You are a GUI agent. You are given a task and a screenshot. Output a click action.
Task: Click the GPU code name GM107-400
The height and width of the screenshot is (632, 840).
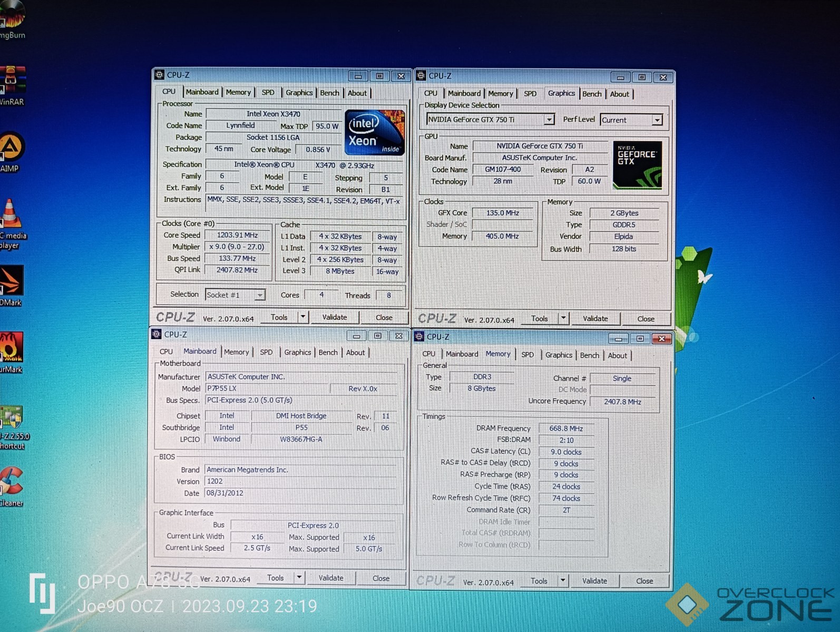pos(503,170)
